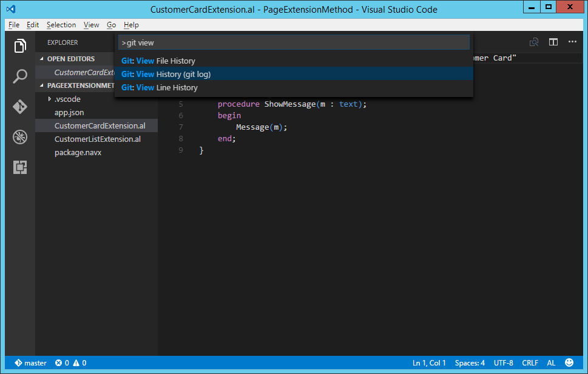The height and width of the screenshot is (374, 588).
Task: Change line endings via CRLF indicator
Action: coord(530,362)
